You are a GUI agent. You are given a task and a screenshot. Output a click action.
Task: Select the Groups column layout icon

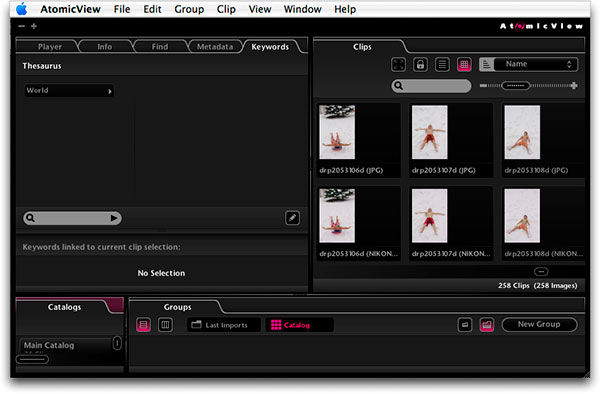point(165,325)
